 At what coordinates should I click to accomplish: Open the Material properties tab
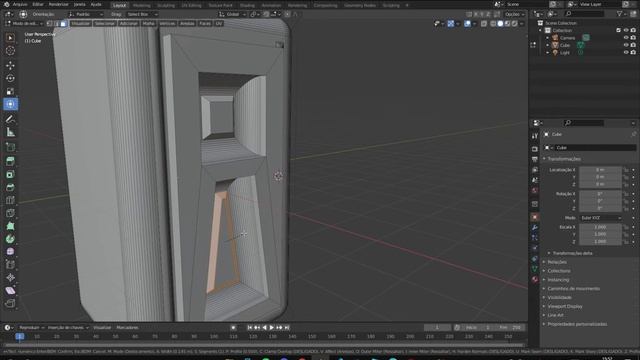pos(535,280)
